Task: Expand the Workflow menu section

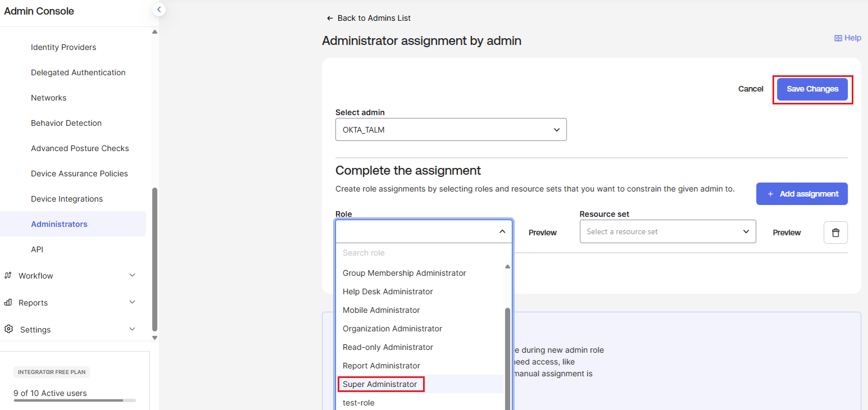Action: click(132, 275)
